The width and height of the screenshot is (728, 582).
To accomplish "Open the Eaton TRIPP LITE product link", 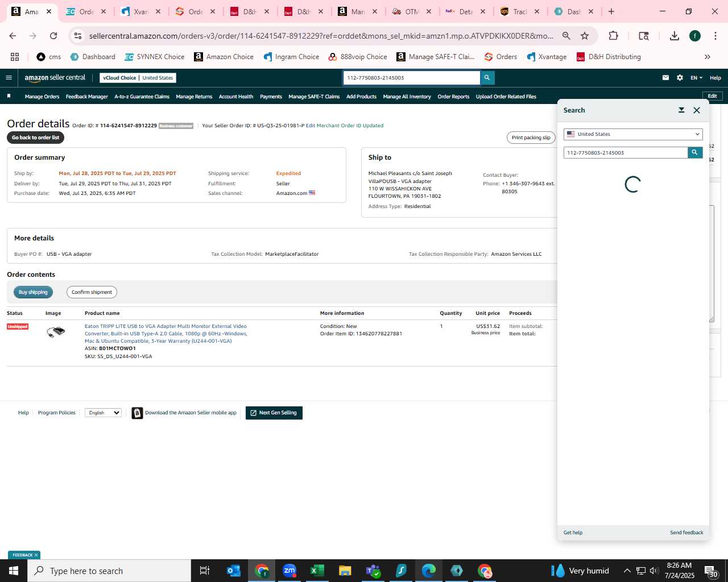I will 166,334.
